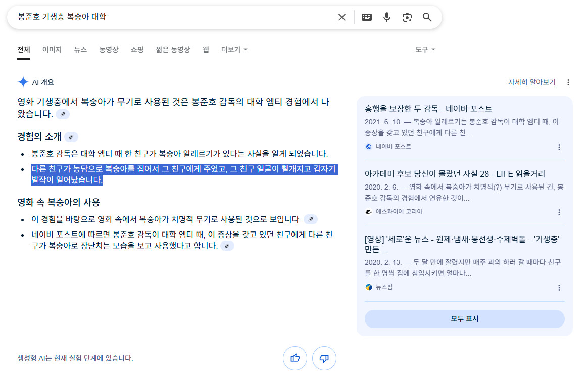
Task: Click the 2020. 2. 13. article snippet
Action: 462,268
